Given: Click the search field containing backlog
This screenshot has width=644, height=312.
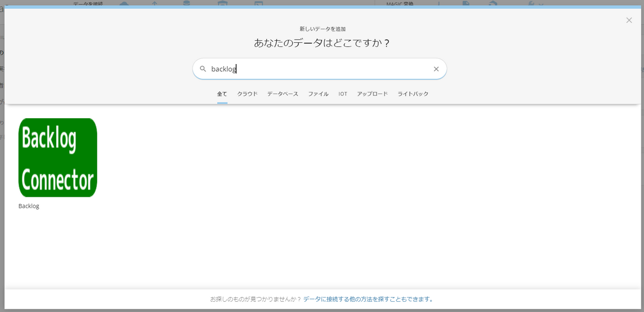Looking at the screenshot, I should click(x=319, y=69).
